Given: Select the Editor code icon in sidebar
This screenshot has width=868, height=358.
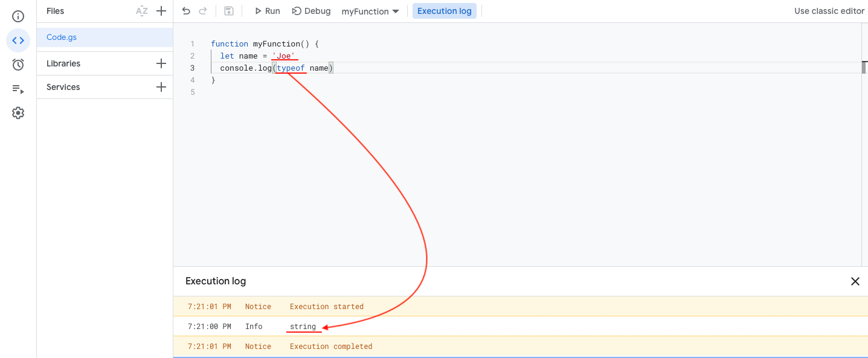Looking at the screenshot, I should pos(18,40).
